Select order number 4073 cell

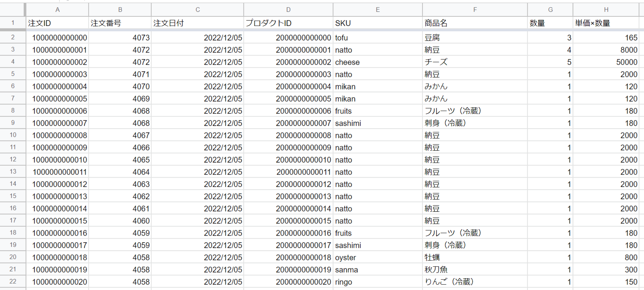[120, 38]
